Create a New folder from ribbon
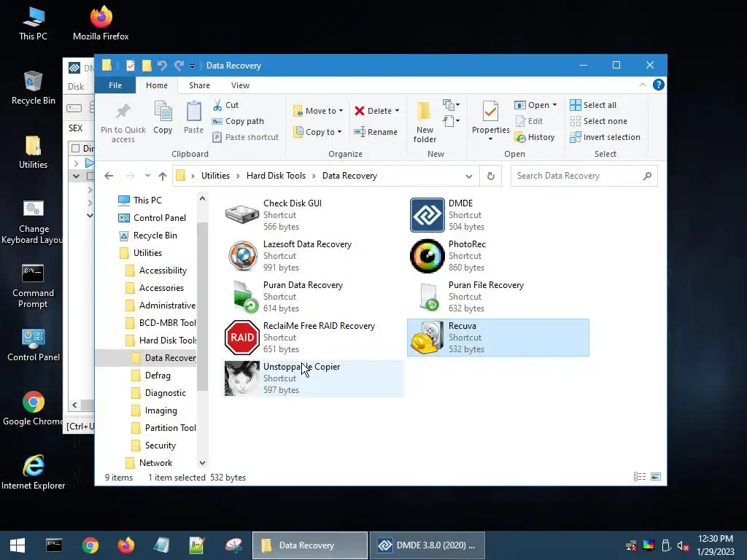Image resolution: width=747 pixels, height=560 pixels. click(x=425, y=122)
